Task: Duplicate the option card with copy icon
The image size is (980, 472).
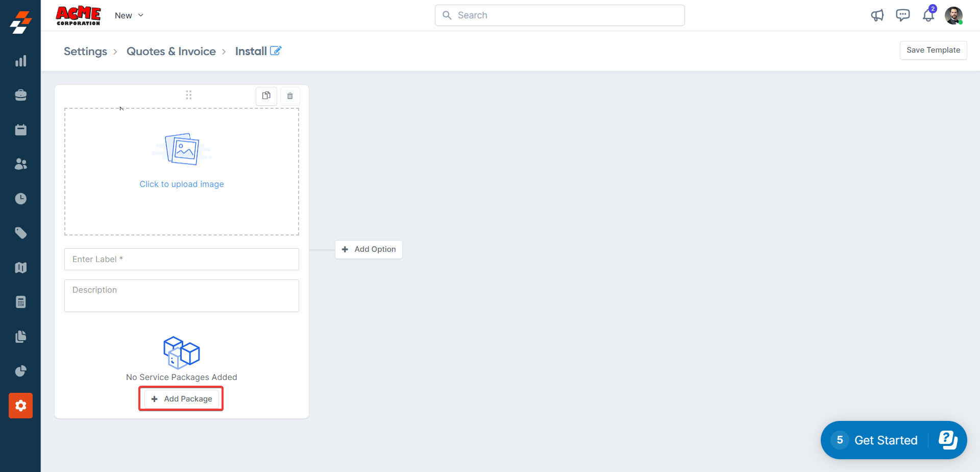Action: (x=266, y=96)
